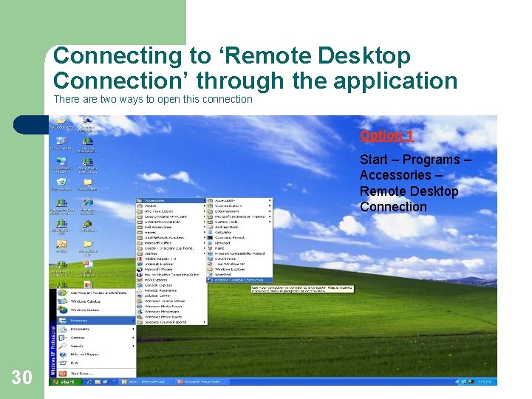This screenshot has width=532, height=399.
Task: Open Remote Assistance from Programs menu
Action: 171,290
